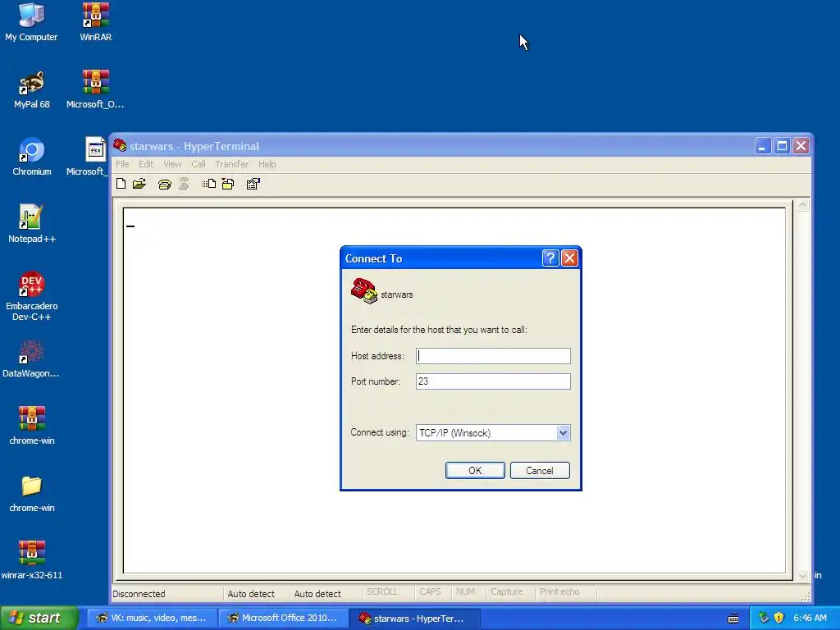
Task: Click the Call telephone toolbar icon
Action: coord(164,185)
